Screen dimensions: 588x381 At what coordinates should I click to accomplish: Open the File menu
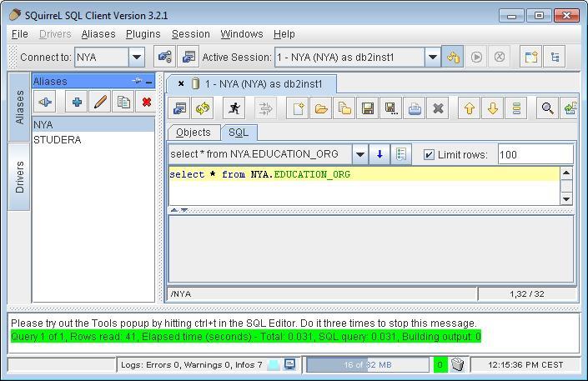coord(19,34)
